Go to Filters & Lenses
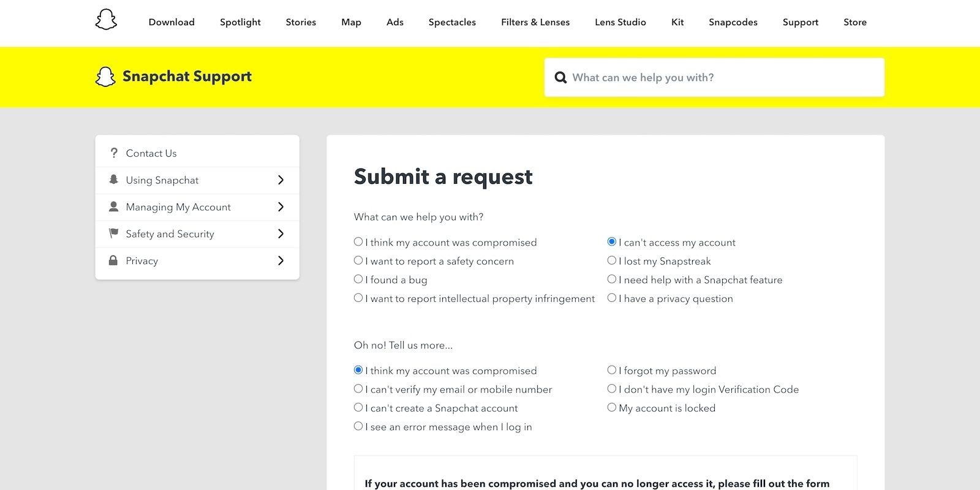This screenshot has width=980, height=490. [535, 22]
